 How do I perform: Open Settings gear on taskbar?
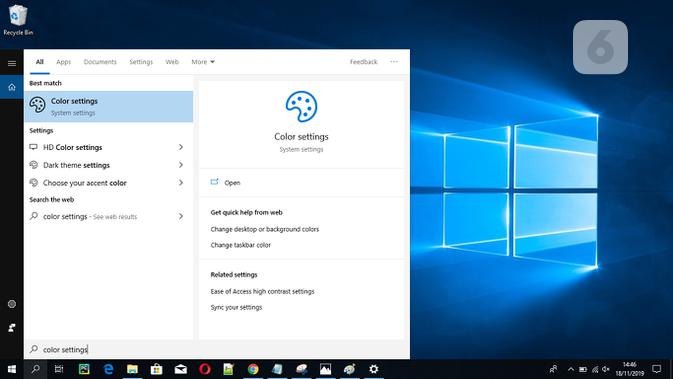pyautogui.click(x=374, y=369)
